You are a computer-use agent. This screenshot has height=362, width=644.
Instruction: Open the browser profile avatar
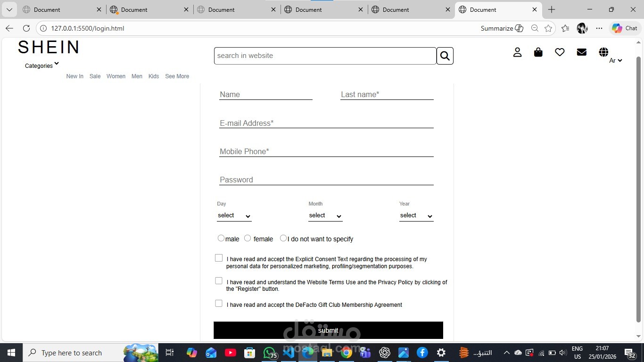click(x=582, y=28)
